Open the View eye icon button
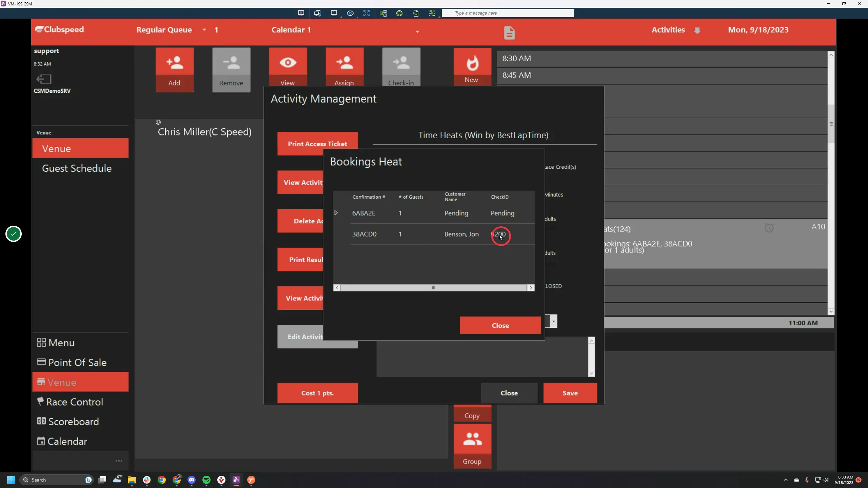 (x=288, y=67)
